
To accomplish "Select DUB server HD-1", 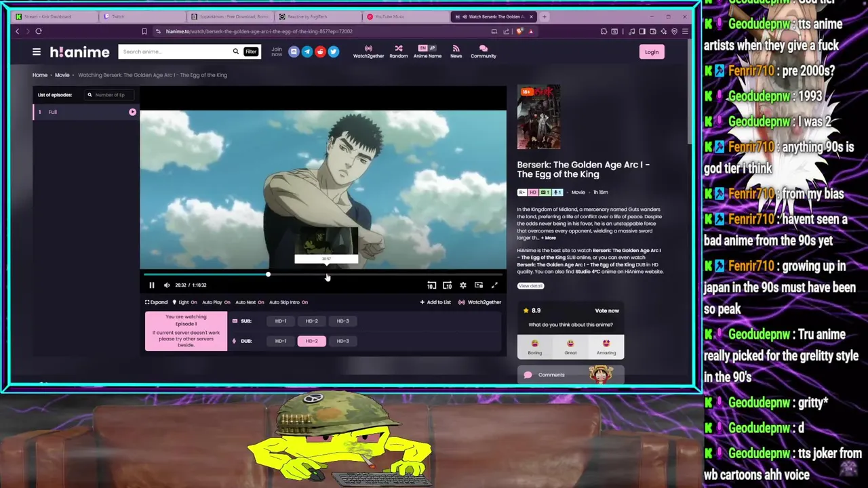I will point(281,341).
